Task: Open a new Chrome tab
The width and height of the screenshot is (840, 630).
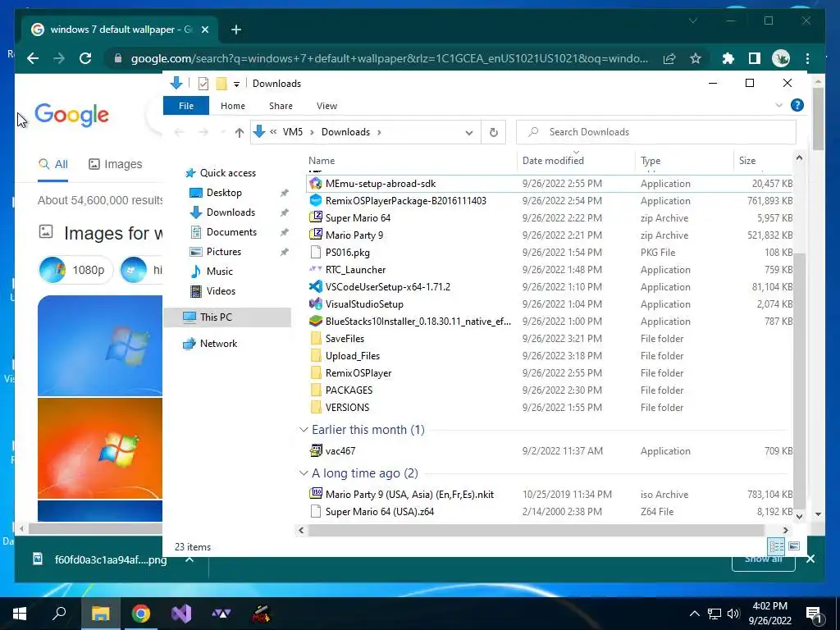Action: [x=236, y=30]
